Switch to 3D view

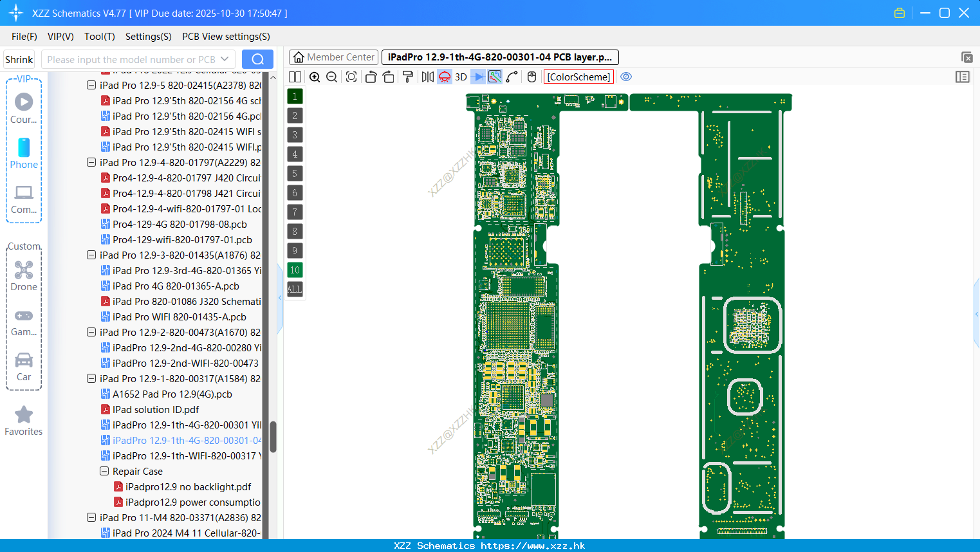(x=461, y=77)
